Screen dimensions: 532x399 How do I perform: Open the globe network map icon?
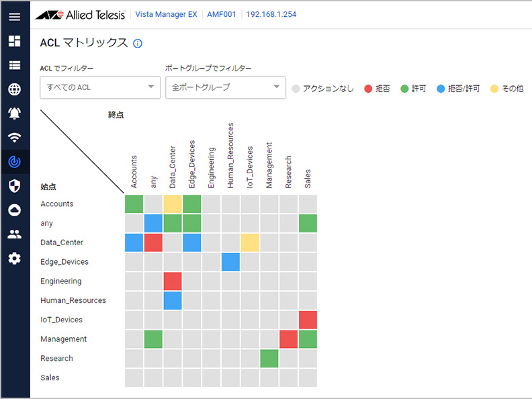click(14, 89)
